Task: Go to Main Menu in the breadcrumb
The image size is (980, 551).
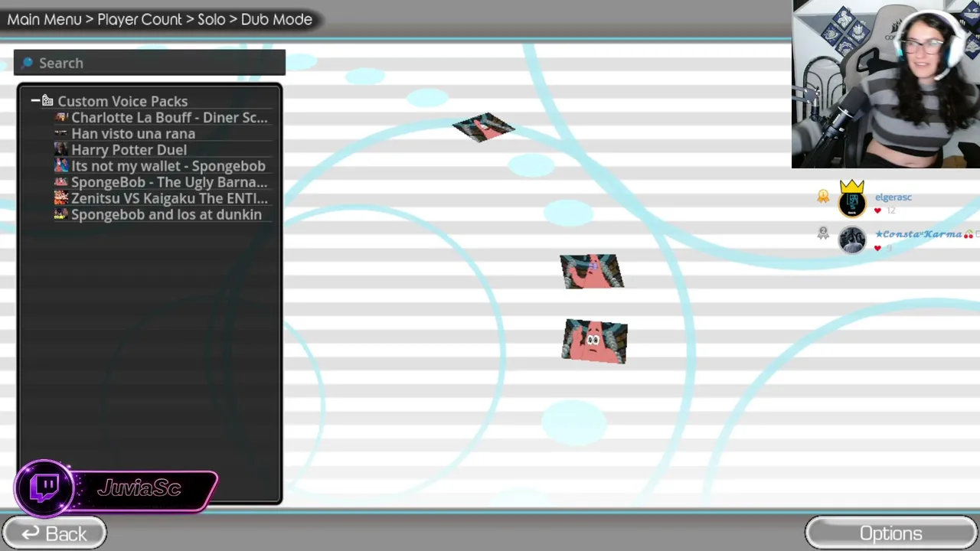Action: pos(44,19)
